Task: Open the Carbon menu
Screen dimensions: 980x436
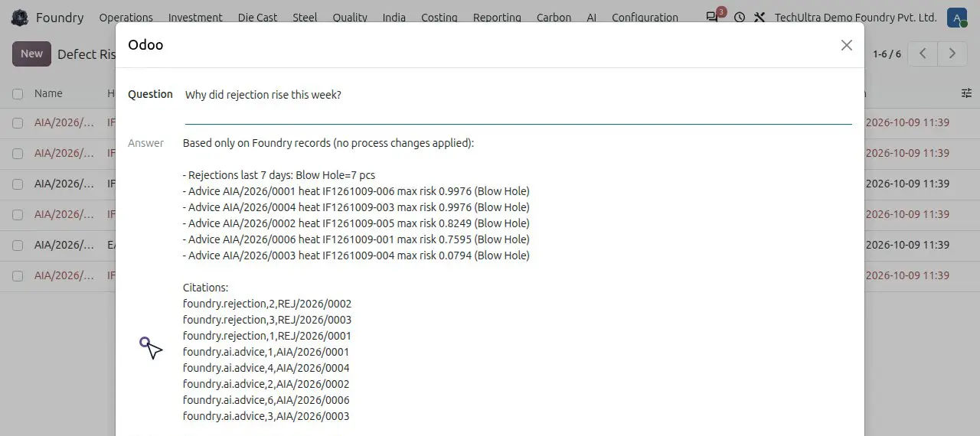Action: pos(554,18)
